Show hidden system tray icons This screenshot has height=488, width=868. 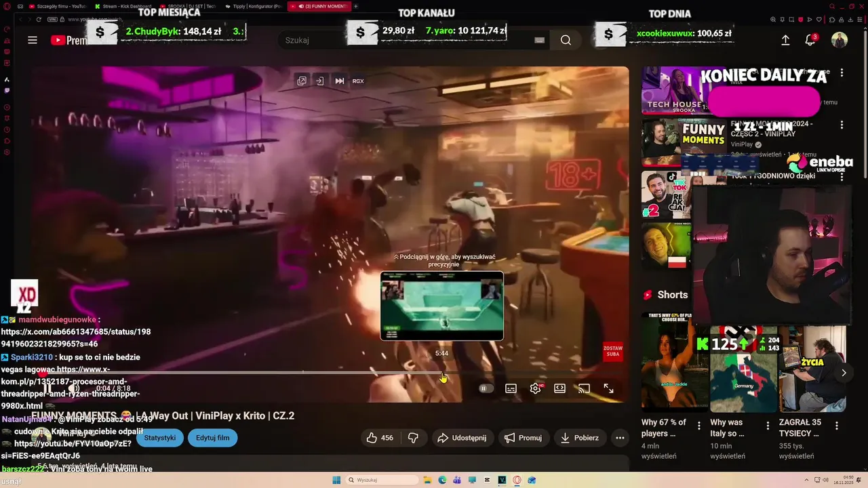[x=807, y=480]
